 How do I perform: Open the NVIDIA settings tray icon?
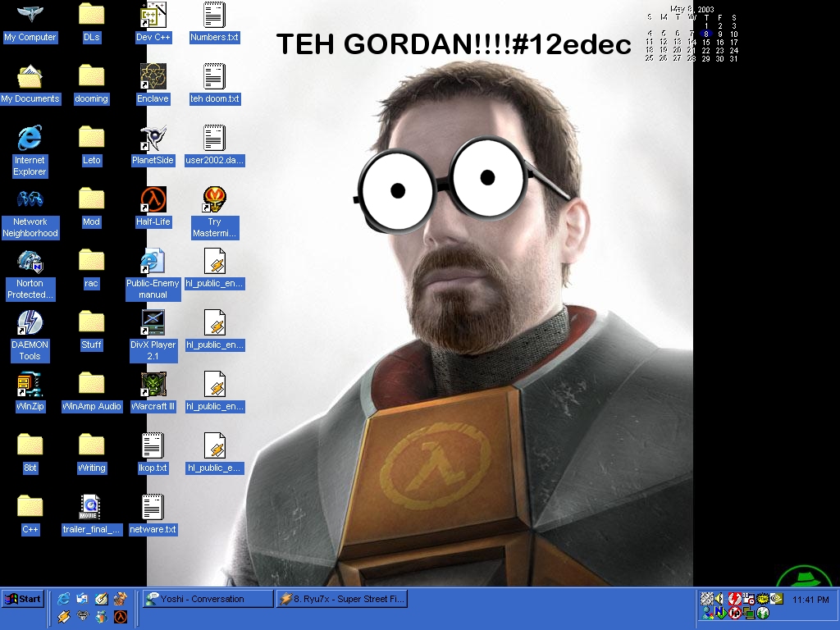coord(777,598)
